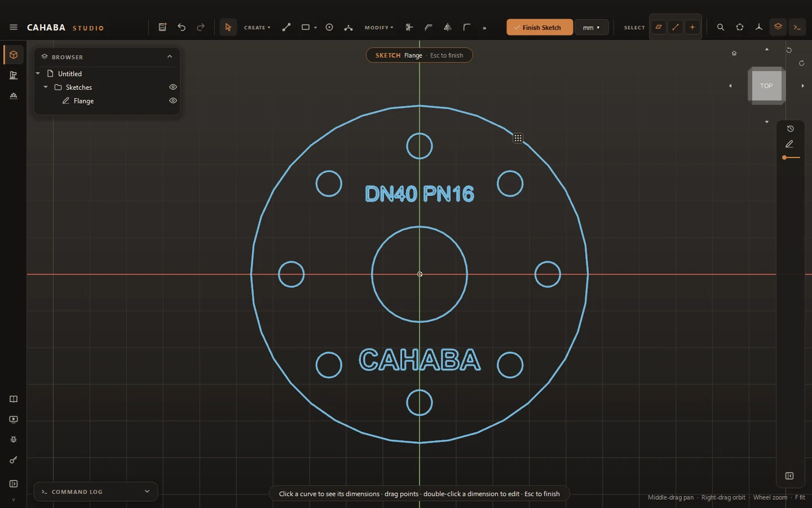The height and width of the screenshot is (508, 812).
Task: Select the Line sketch tool
Action: pos(286,27)
